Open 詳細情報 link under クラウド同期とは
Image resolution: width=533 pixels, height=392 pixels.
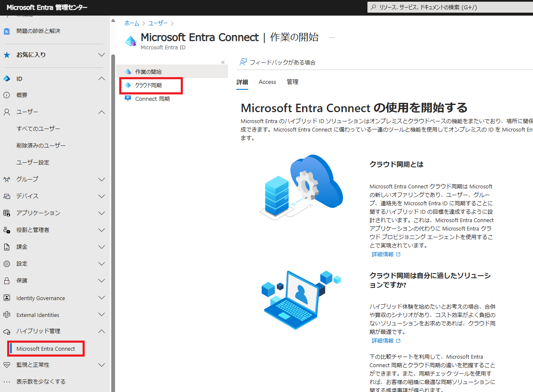tap(383, 254)
